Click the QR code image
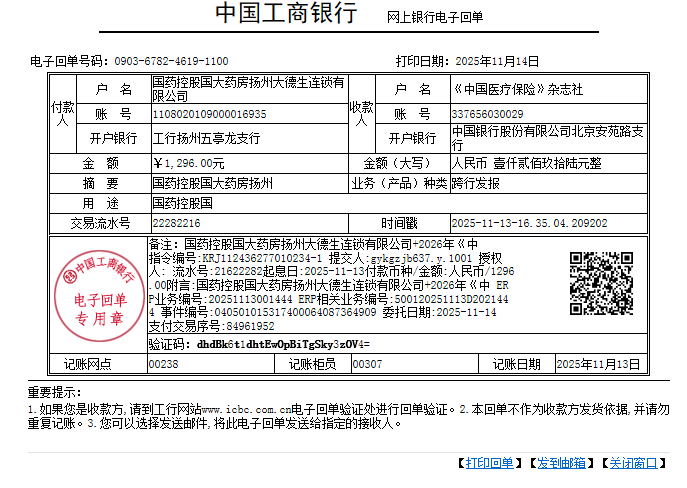687x488 pixels. coord(600,283)
